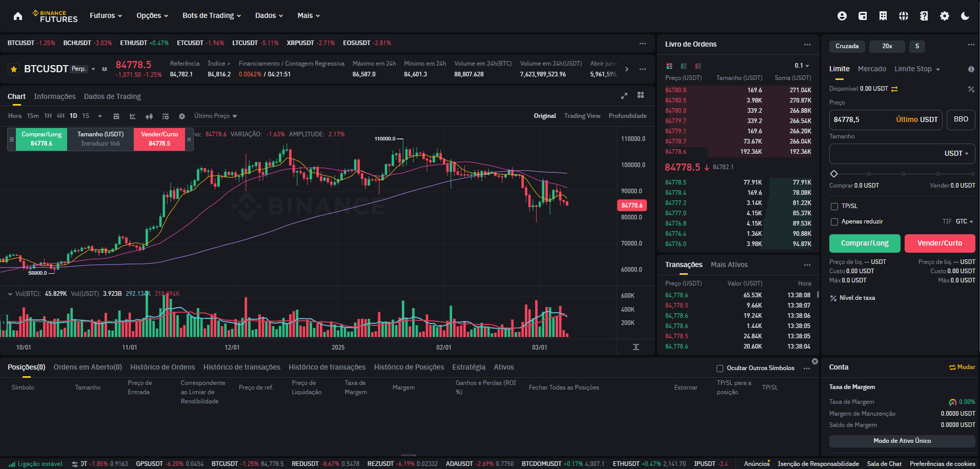Click the chart auto-scale icon below price axis
This screenshot has height=469, width=980.
point(636,347)
